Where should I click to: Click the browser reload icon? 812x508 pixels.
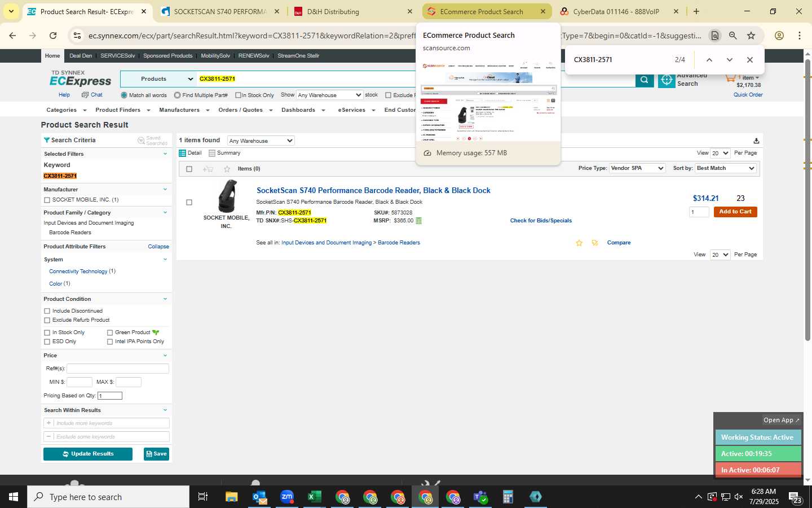click(x=53, y=36)
